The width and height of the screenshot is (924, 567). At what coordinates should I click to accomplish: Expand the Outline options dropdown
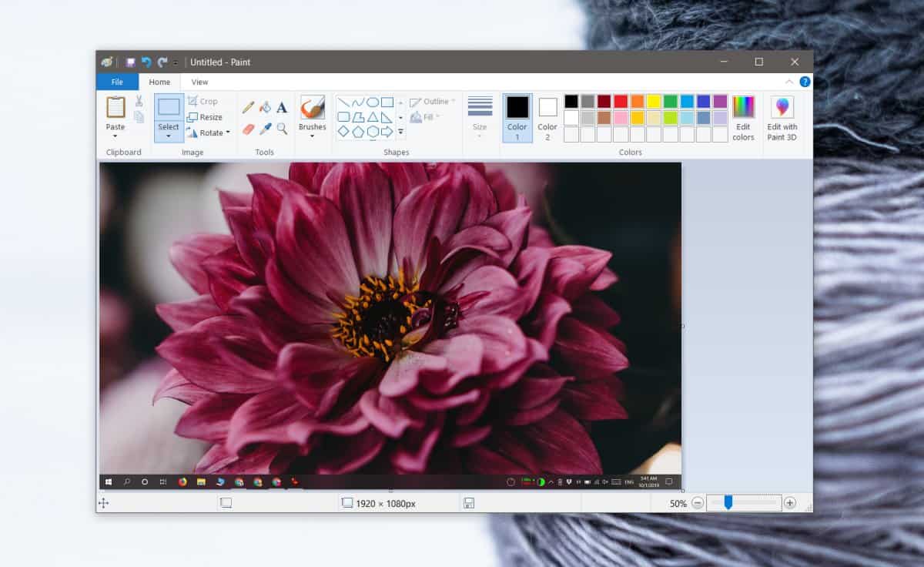pos(450,101)
